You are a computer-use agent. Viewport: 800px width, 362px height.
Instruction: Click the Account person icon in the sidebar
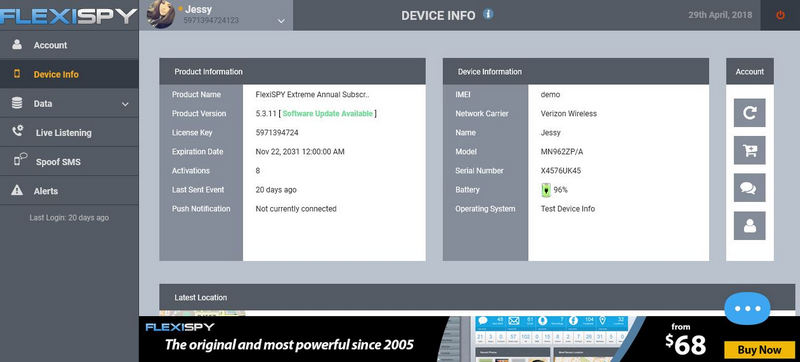pos(17,44)
